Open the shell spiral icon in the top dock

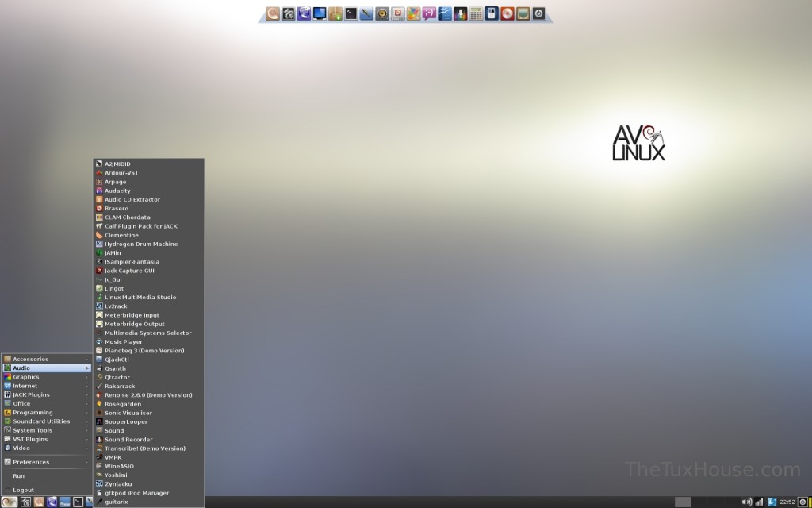pos(273,14)
